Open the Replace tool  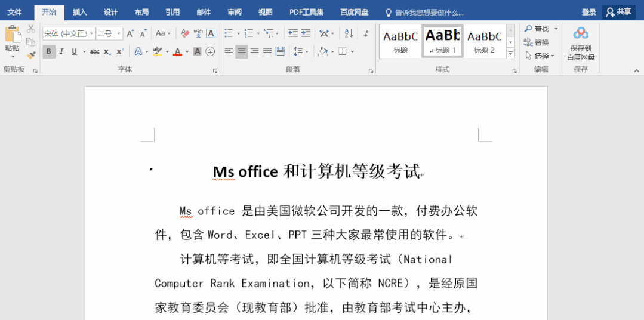coord(537,42)
